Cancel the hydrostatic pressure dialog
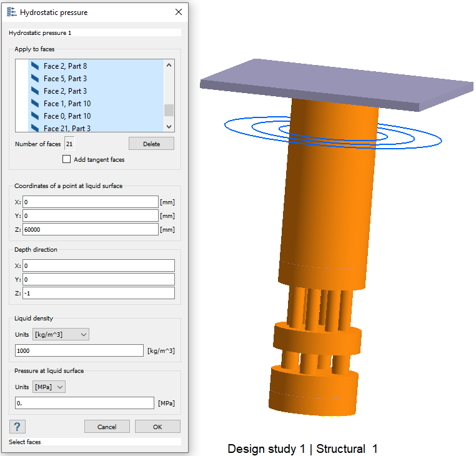This screenshot has width=476, height=456. coord(107,427)
